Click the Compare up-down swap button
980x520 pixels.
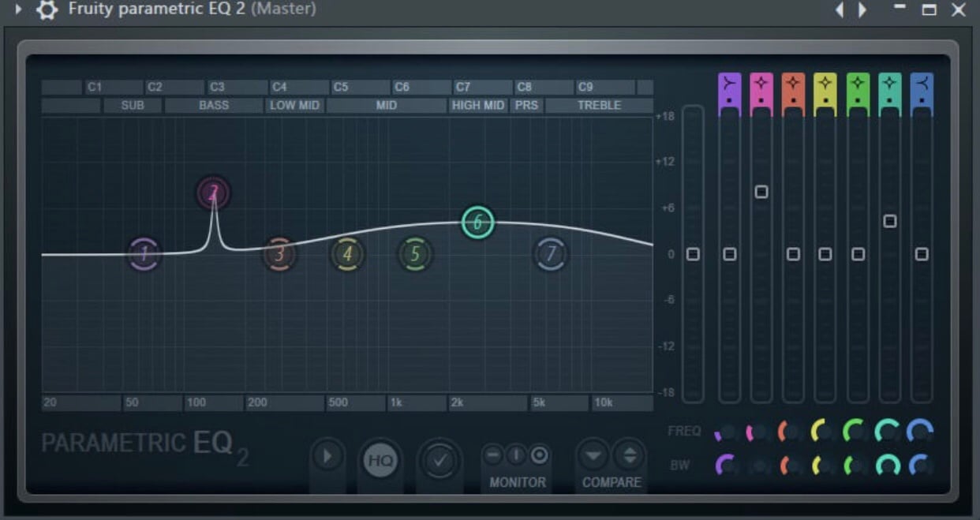(629, 455)
